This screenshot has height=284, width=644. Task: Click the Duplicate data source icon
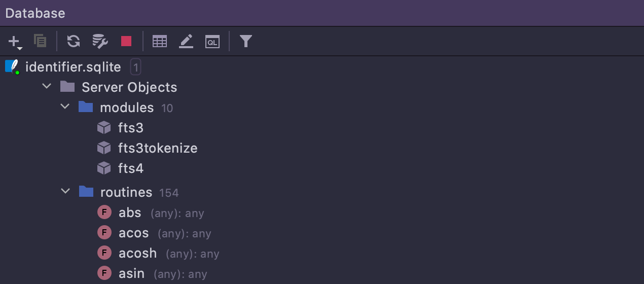click(40, 41)
